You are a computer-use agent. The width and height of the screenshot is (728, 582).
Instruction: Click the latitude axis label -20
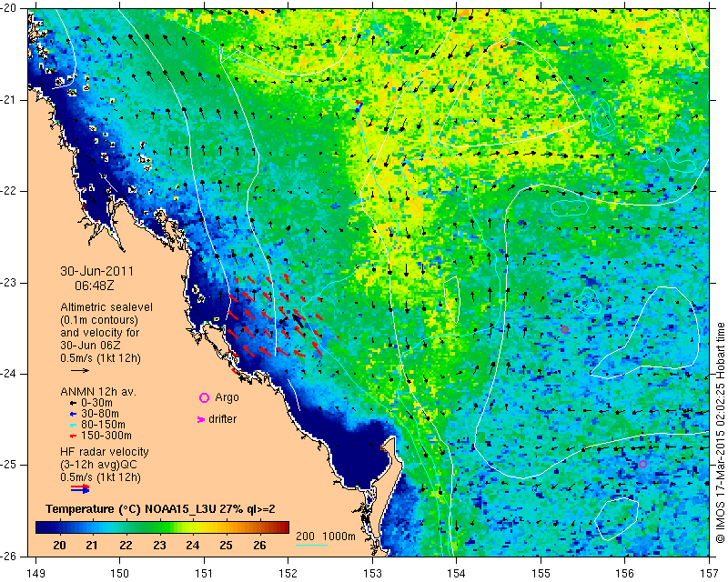pos(10,8)
